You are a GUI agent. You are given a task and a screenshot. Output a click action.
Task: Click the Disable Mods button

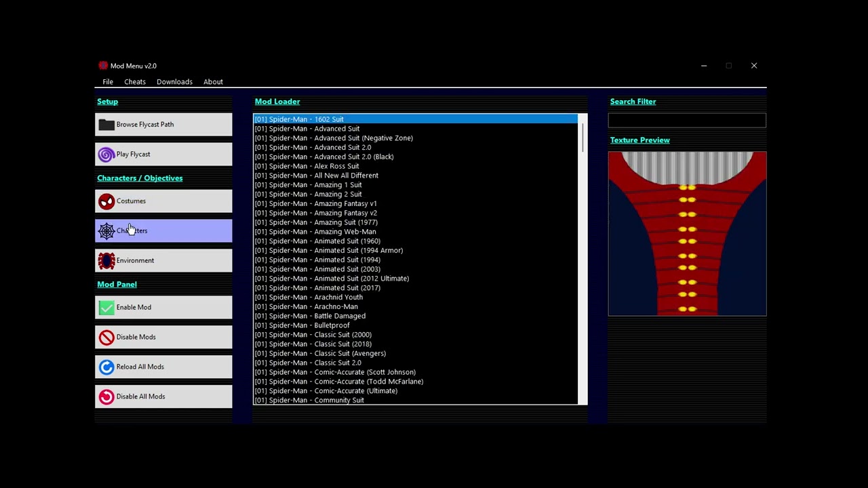[163, 338]
